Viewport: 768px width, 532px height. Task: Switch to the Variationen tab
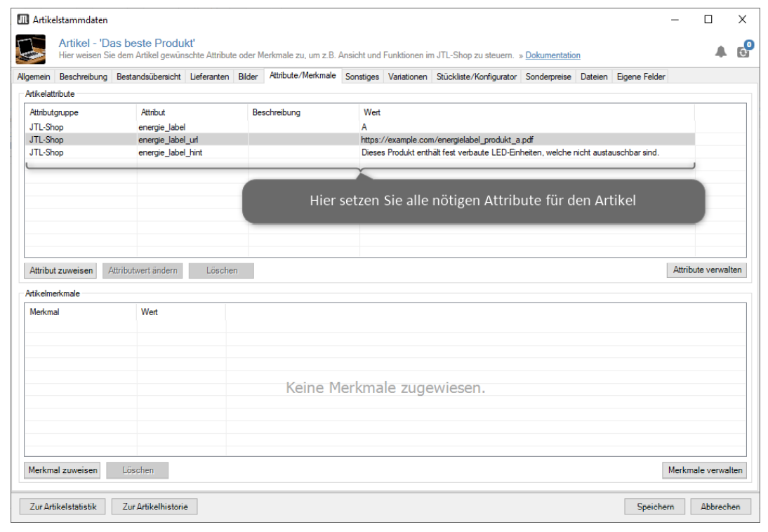[x=407, y=77]
